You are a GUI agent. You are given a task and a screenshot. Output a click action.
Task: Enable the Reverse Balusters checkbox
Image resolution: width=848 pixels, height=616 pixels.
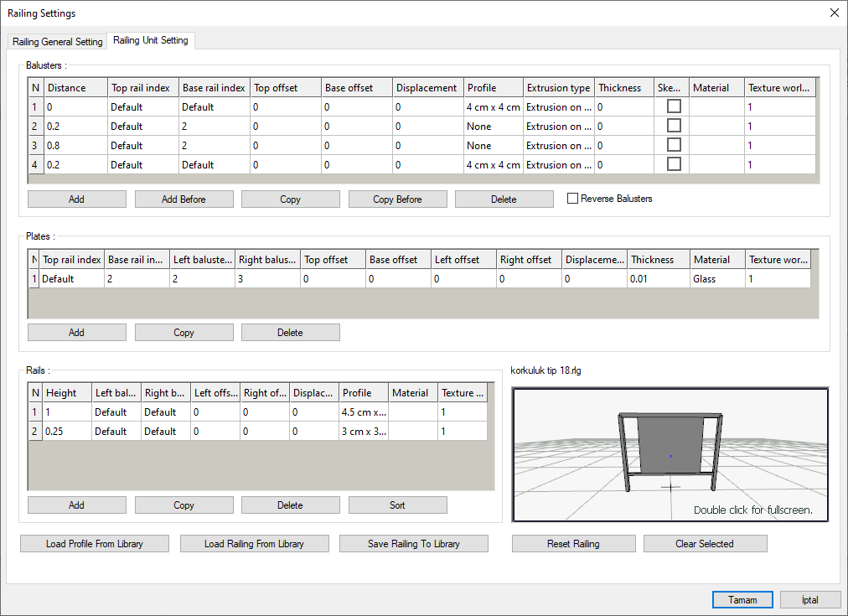click(573, 199)
